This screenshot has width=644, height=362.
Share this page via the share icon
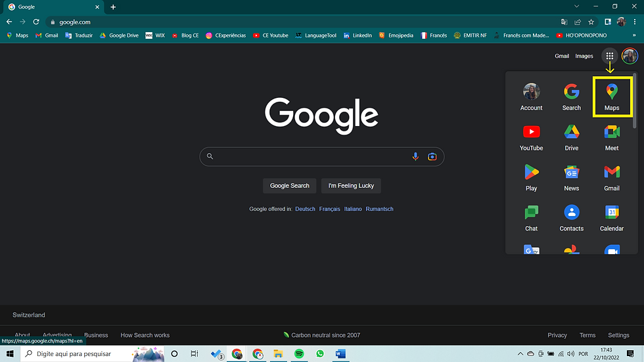tap(578, 22)
